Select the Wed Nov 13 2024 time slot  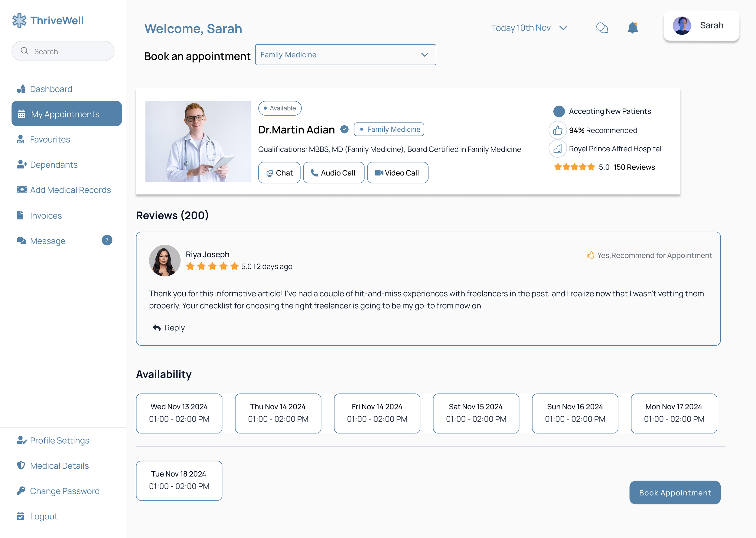click(x=179, y=413)
